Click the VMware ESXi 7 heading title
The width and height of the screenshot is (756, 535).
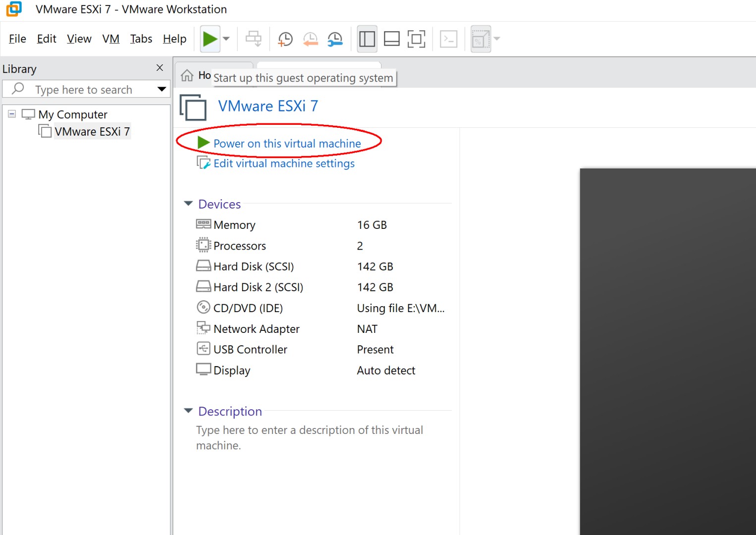pyautogui.click(x=268, y=106)
